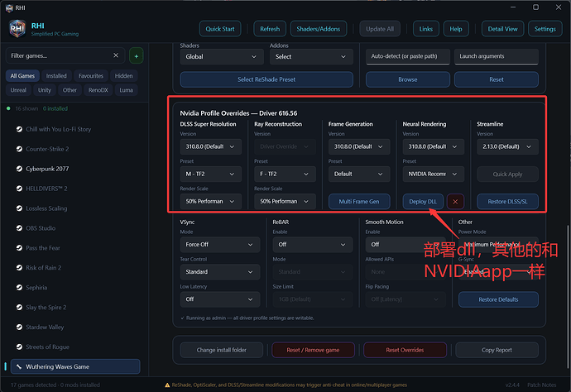Select the Installed filter tab
Viewport: 571px width, 392px height.
click(x=56, y=76)
